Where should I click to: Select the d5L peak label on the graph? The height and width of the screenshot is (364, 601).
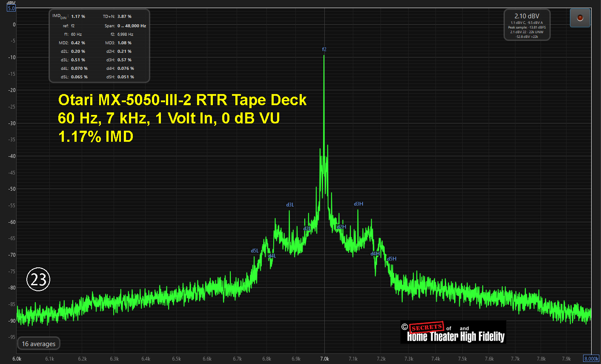click(255, 251)
